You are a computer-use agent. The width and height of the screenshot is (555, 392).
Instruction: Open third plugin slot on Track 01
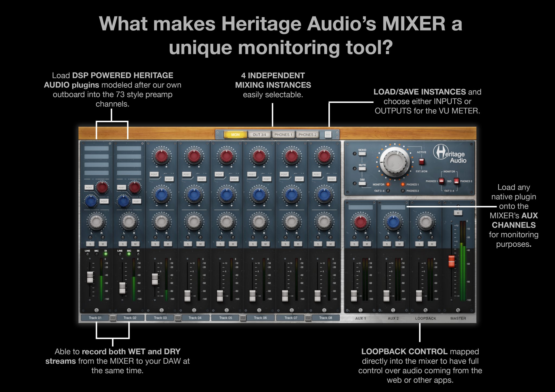pos(96,165)
